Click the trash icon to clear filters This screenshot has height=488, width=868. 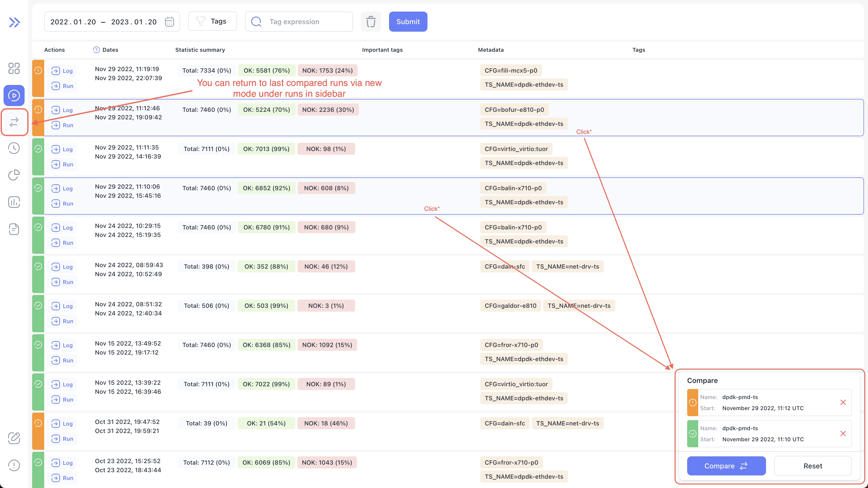[371, 22]
